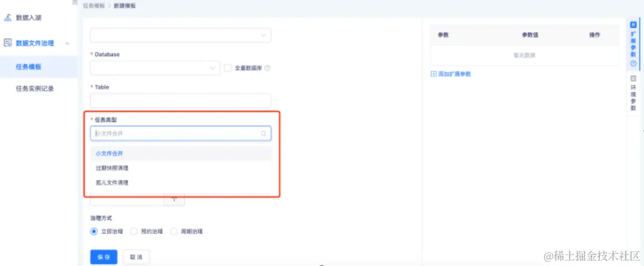
Task: Click the icon atop 环境参数 tab
Action: [633, 78]
